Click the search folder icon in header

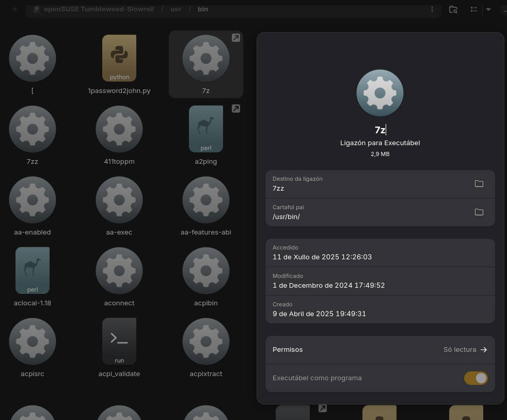453,9
